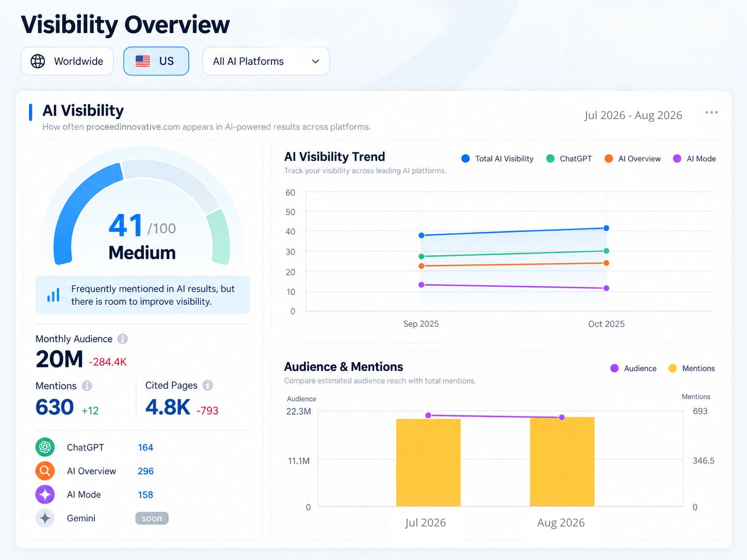Click the All AI Platforms chevron arrow

[x=316, y=61]
